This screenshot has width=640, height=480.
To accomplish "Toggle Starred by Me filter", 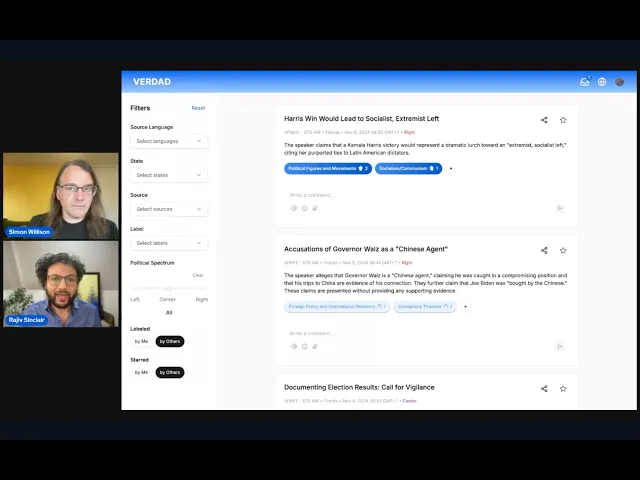I will coord(141,372).
